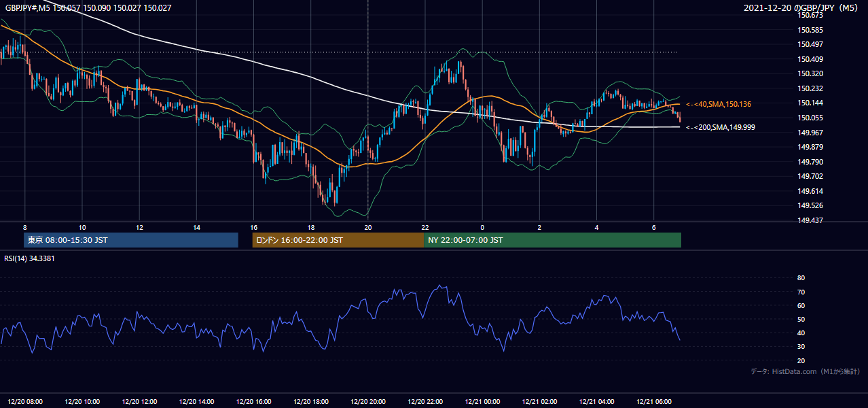Click RSI axis level 60
The height and width of the screenshot is (408, 868).
[x=801, y=305]
